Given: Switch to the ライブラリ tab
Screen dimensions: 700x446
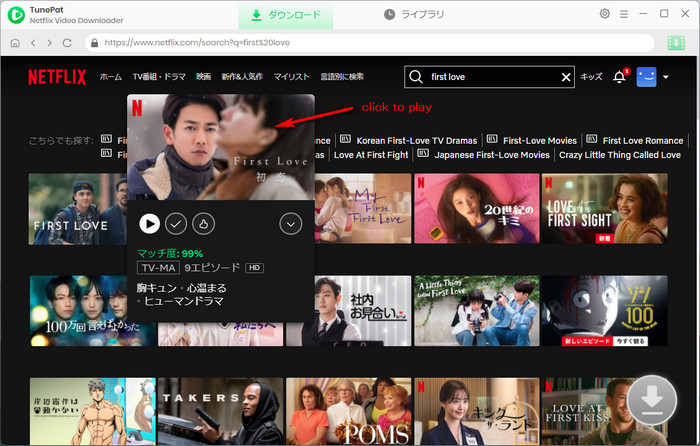Looking at the screenshot, I should coord(414,15).
